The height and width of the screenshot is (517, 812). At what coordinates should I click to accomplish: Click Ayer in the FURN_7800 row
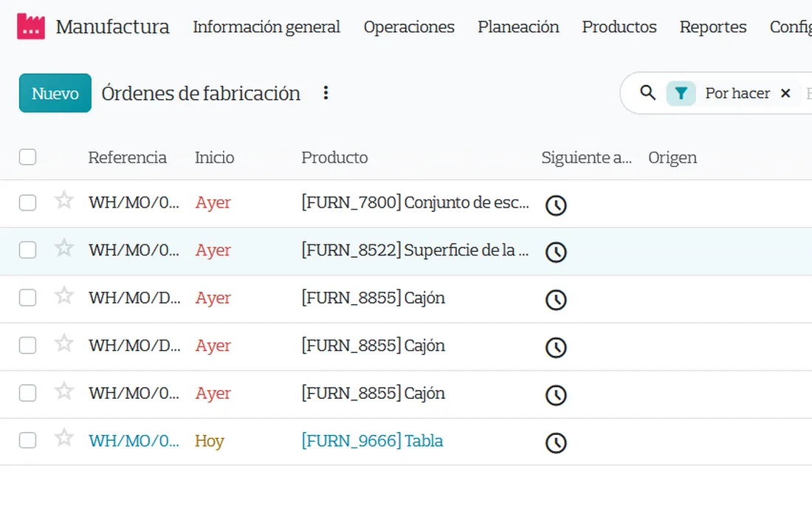click(x=213, y=202)
